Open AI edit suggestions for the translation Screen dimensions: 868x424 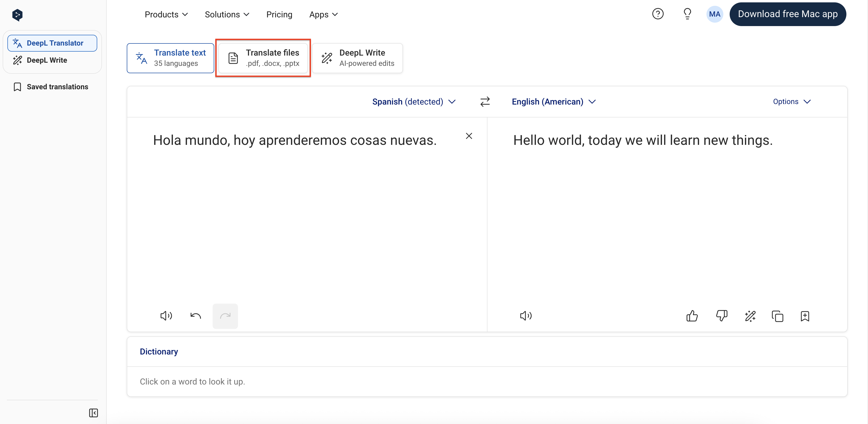pyautogui.click(x=750, y=316)
